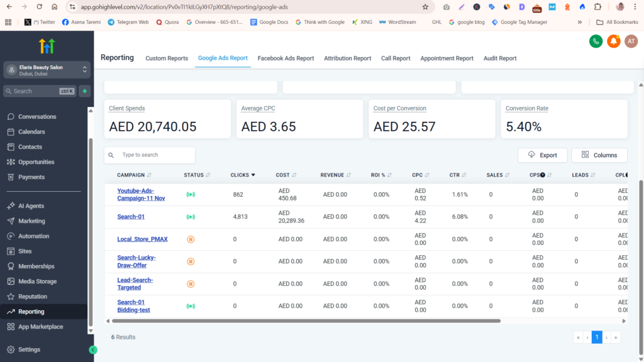Sort table by CTR column
Image resolution: width=644 pixels, height=362 pixels.
point(458,175)
